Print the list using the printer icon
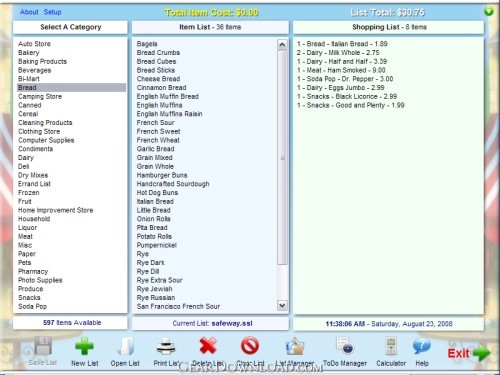The height and width of the screenshot is (375, 500). (x=166, y=346)
